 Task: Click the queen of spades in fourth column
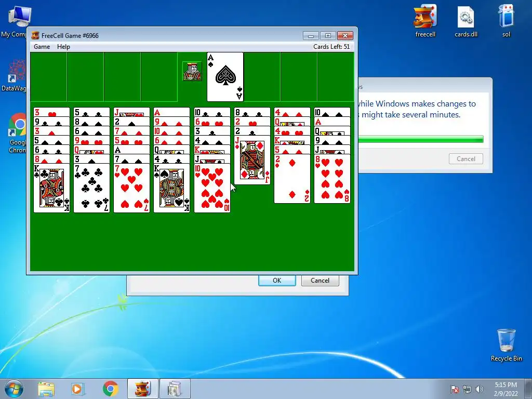coord(171,150)
